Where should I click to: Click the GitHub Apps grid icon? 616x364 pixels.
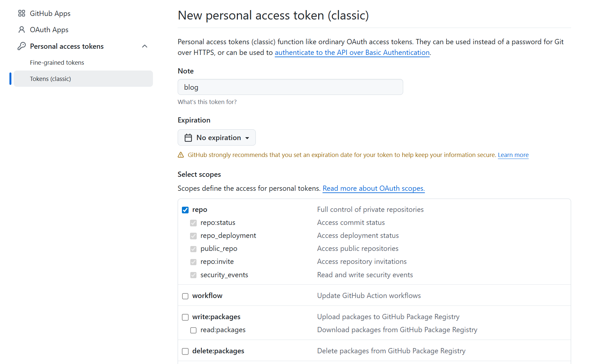pos(21,13)
